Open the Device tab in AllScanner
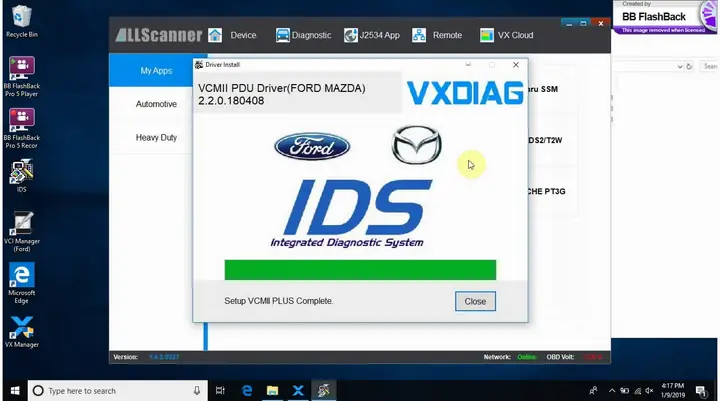The width and height of the screenshot is (720, 401). [243, 35]
